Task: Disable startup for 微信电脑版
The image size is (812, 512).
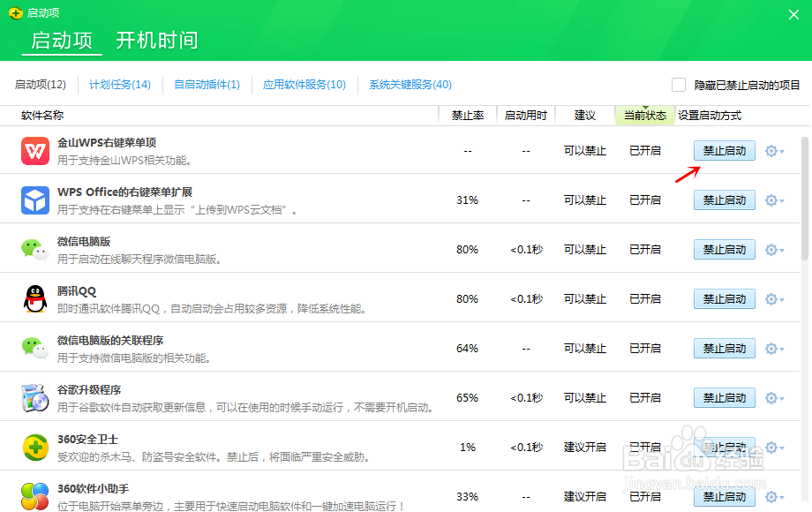Action: click(724, 249)
